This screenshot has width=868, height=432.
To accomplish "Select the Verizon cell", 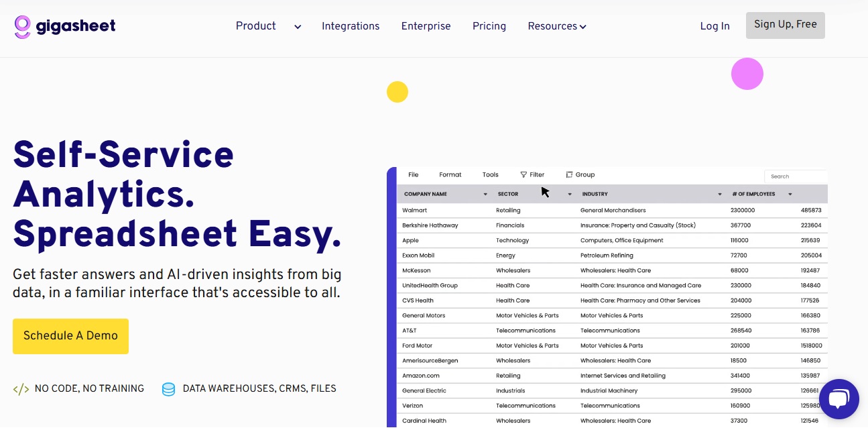I will click(x=413, y=406).
